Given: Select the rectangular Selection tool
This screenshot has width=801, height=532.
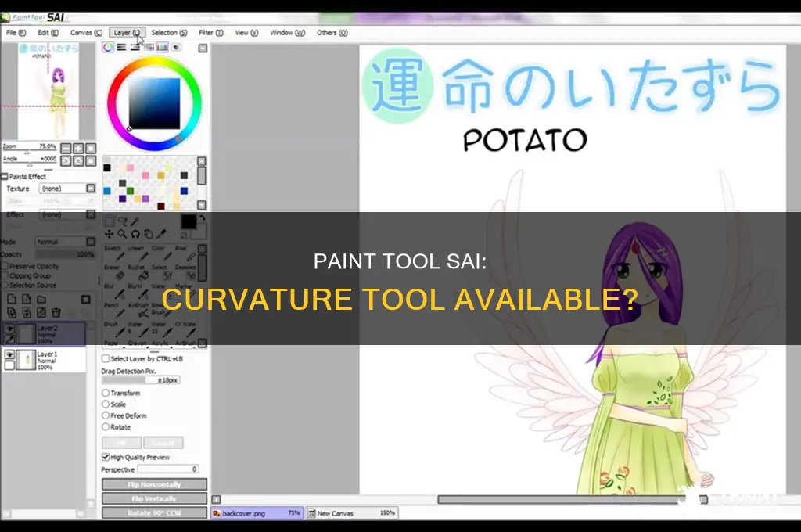Looking at the screenshot, I should coord(109,221).
